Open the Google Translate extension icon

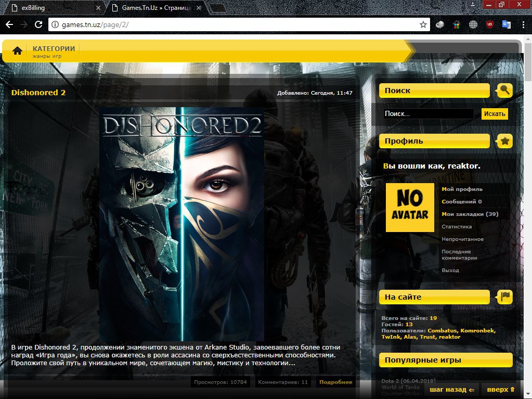click(x=506, y=24)
